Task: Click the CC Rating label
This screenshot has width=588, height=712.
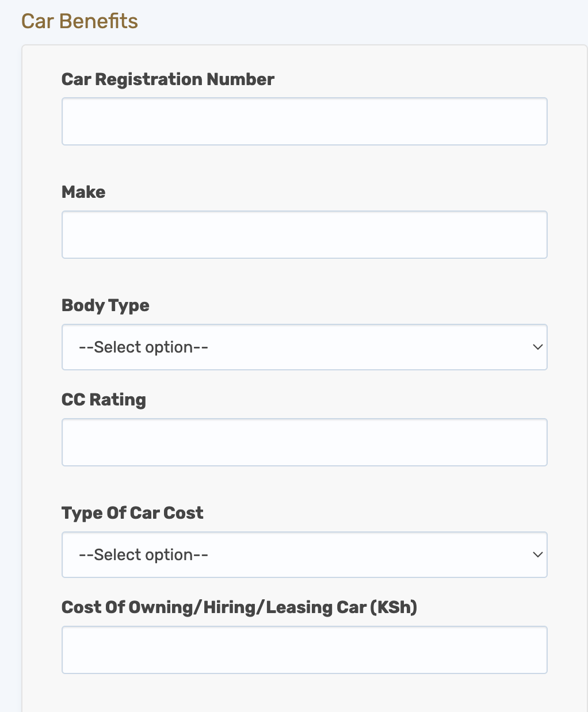Action: coord(104,400)
